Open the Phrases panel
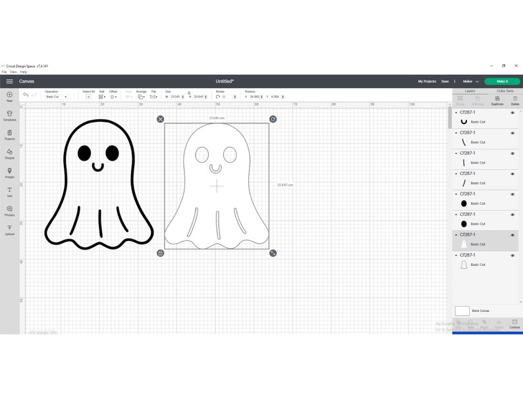 click(9, 211)
